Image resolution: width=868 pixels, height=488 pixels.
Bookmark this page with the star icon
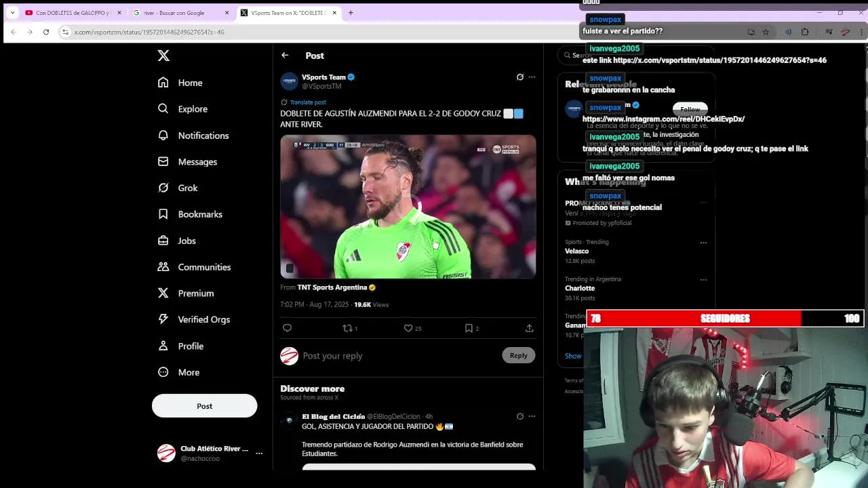(x=766, y=32)
